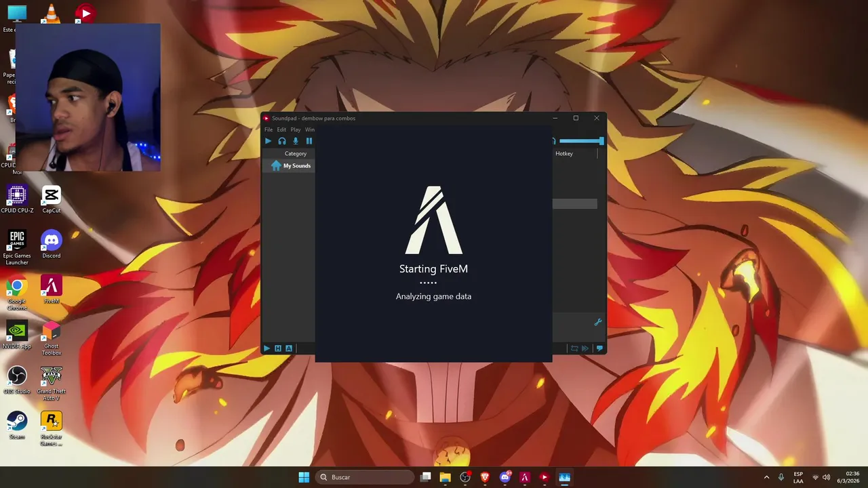Click the Hotkey column header in Soundpad
The width and height of the screenshot is (868, 488).
tap(564, 154)
